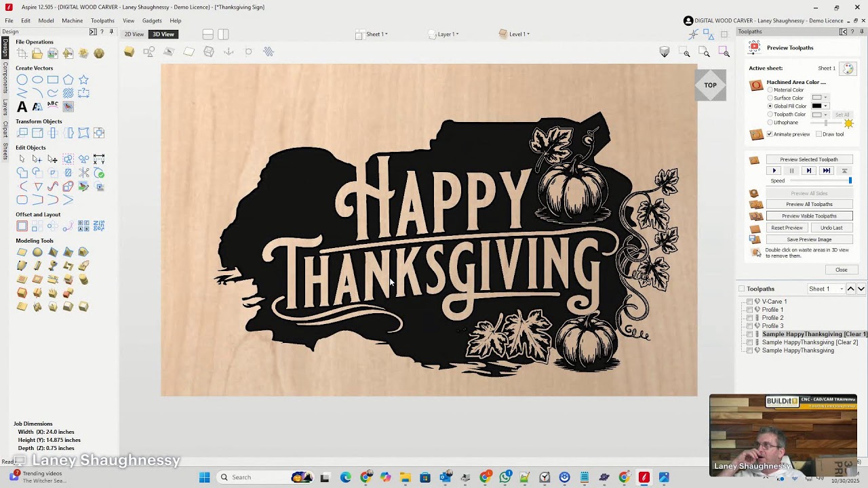Click the Job Setup crop icon
The width and height of the screenshot is (868, 488).
tap(22, 54)
